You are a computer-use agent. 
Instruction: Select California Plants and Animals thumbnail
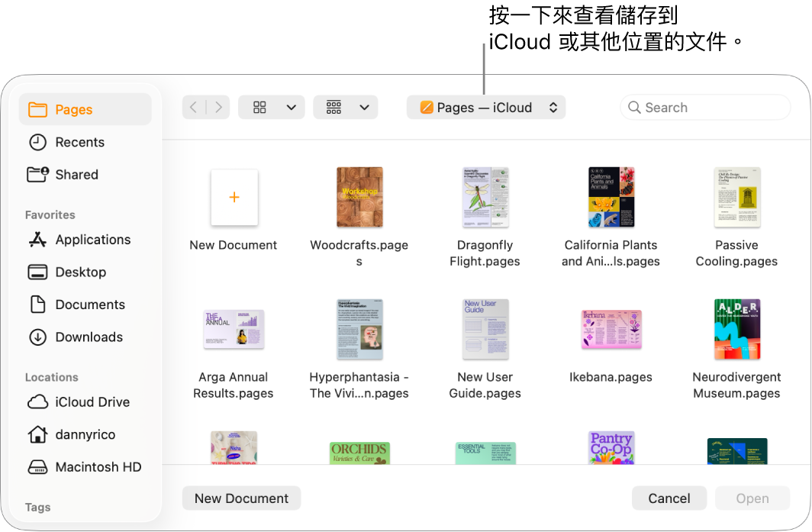(611, 198)
